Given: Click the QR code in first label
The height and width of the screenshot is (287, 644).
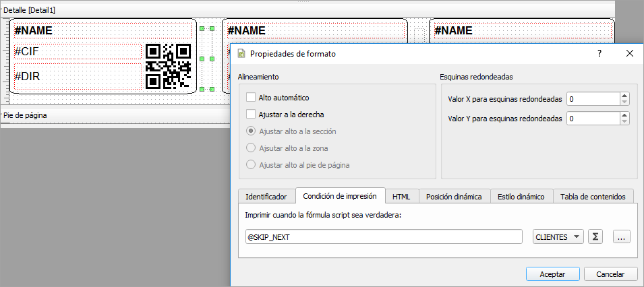Looking at the screenshot, I should (169, 67).
